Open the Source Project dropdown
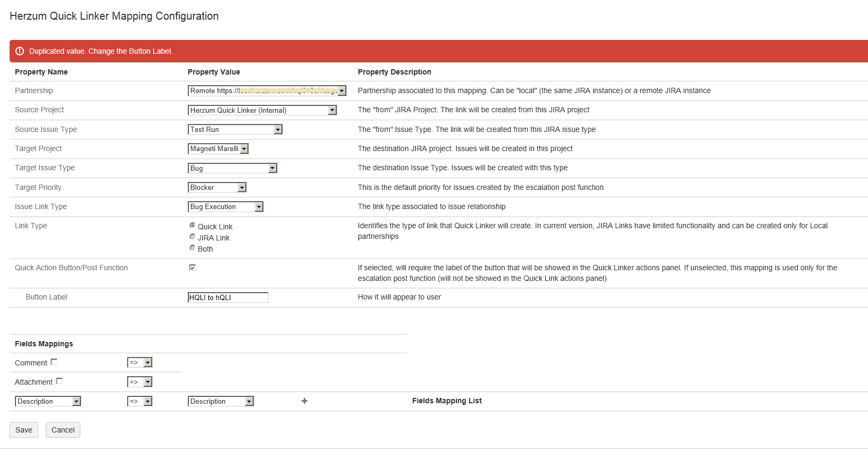The height and width of the screenshot is (449, 868). 262,110
